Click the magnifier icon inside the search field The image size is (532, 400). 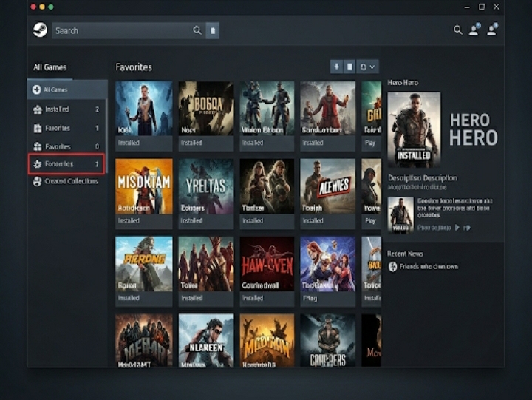197,30
